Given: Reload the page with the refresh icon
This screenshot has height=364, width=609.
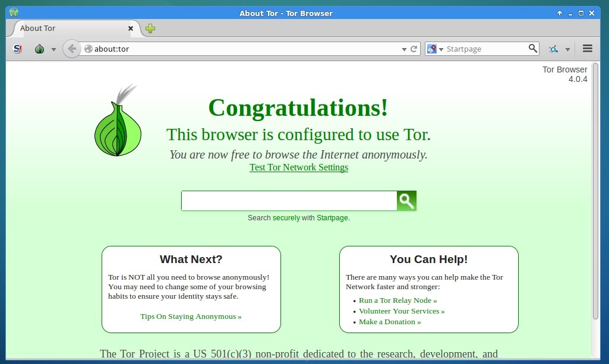Looking at the screenshot, I should click(414, 49).
